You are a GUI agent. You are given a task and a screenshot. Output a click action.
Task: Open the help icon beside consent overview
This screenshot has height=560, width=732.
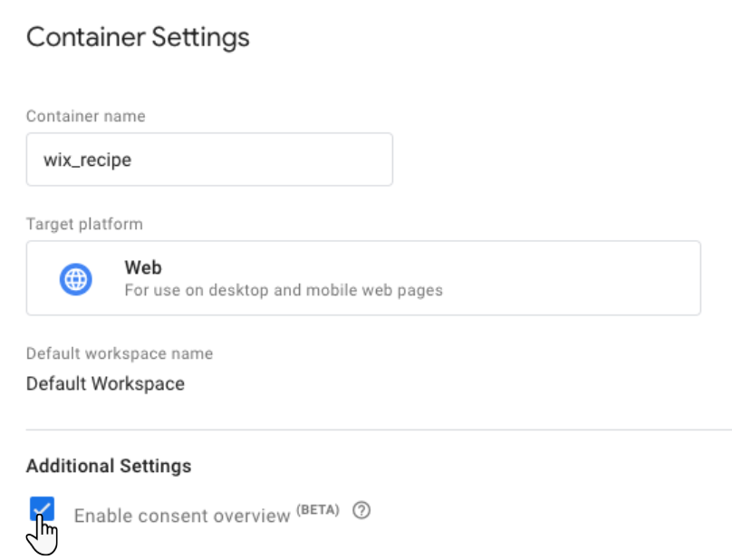tap(361, 510)
